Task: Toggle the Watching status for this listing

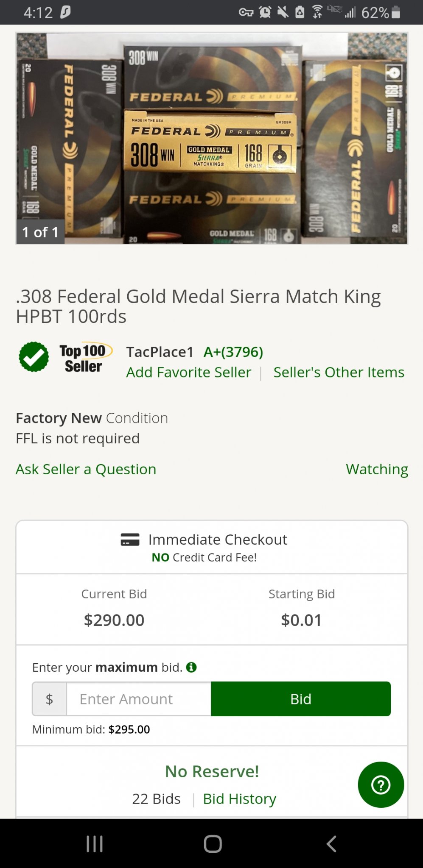Action: [377, 469]
